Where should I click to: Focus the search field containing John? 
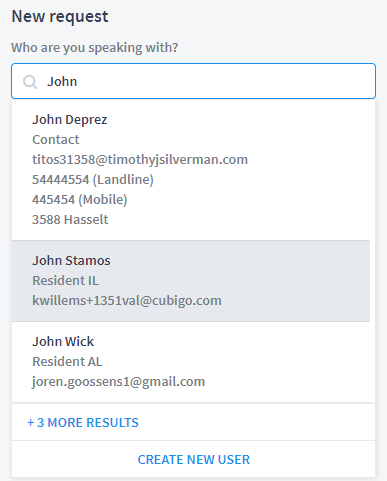(193, 81)
